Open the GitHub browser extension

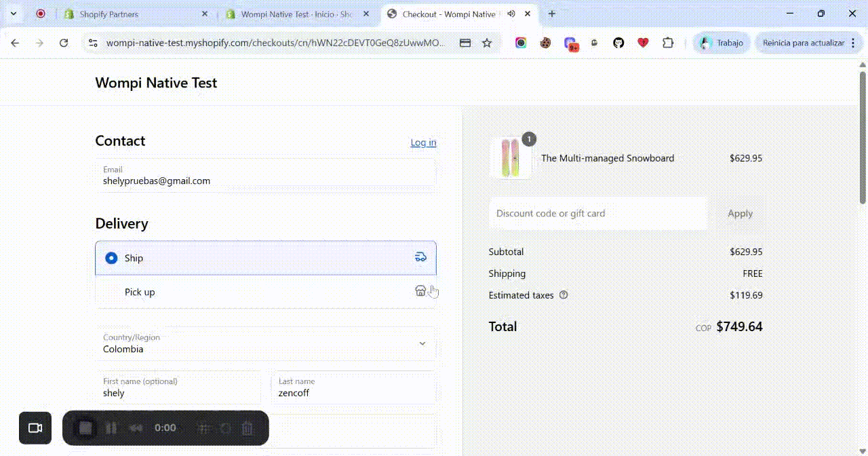click(618, 42)
